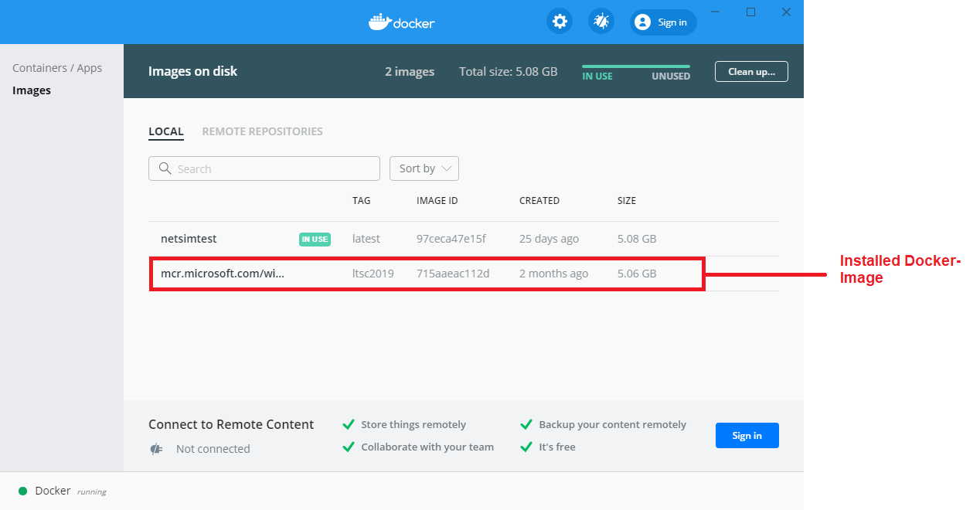Select Images in the sidebar
Image resolution: width=980 pixels, height=510 pixels.
[x=32, y=90]
